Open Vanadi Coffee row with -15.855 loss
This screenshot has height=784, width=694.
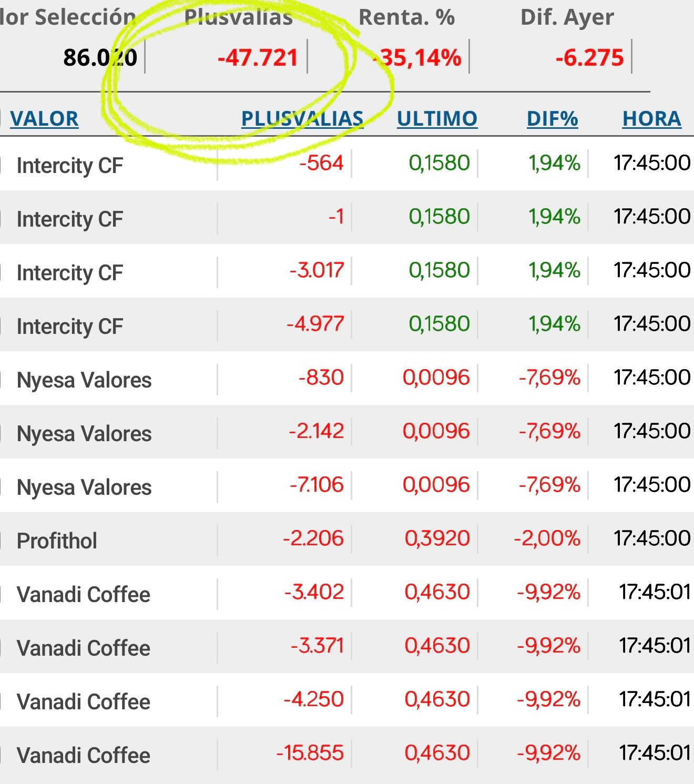[x=347, y=754]
